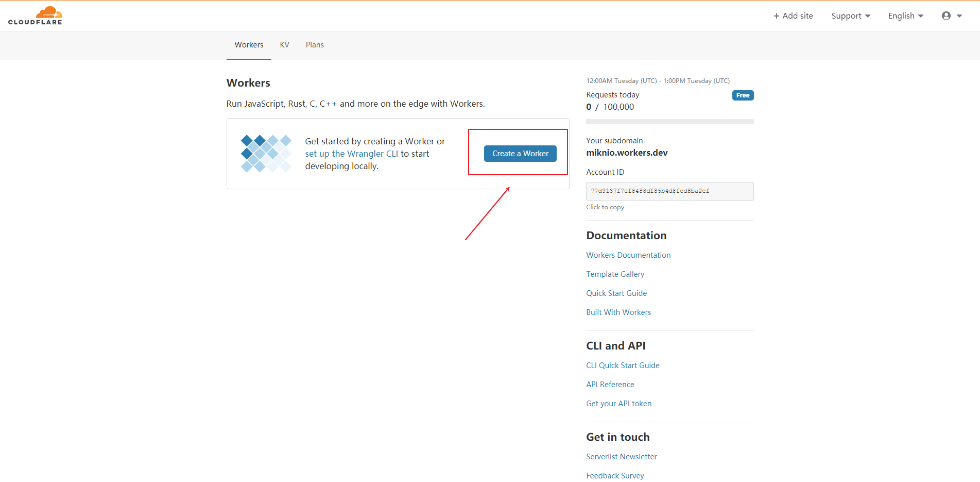Image resolution: width=980 pixels, height=482 pixels.
Task: Click the Create a Worker button
Action: coord(520,153)
